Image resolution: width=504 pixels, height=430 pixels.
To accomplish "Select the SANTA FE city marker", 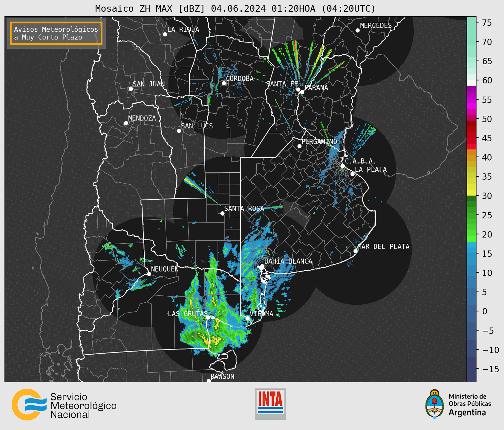I will 298,89.
